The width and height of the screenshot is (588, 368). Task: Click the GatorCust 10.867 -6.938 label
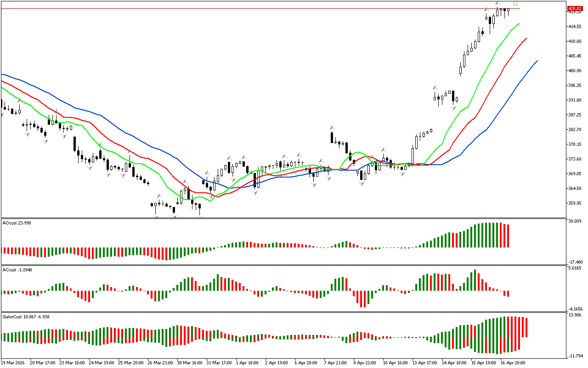pos(26,317)
